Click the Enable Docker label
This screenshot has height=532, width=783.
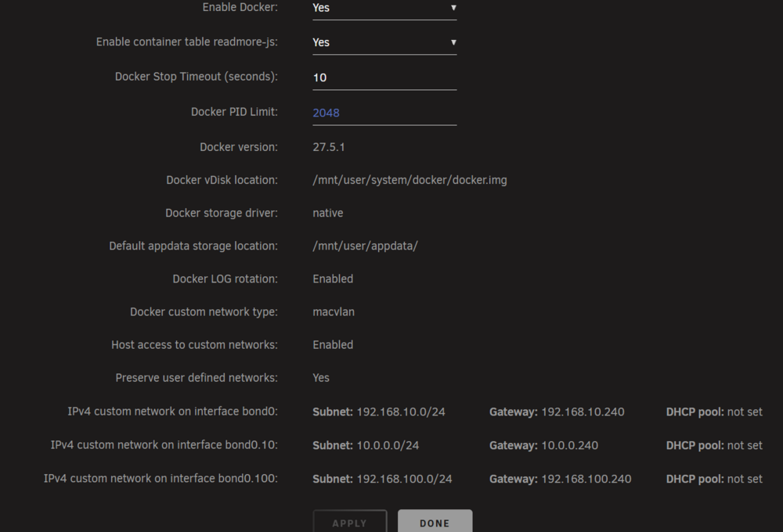pos(240,8)
